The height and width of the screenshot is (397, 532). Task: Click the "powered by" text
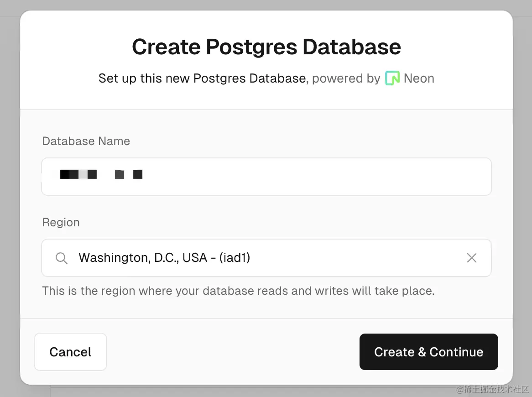coord(346,78)
